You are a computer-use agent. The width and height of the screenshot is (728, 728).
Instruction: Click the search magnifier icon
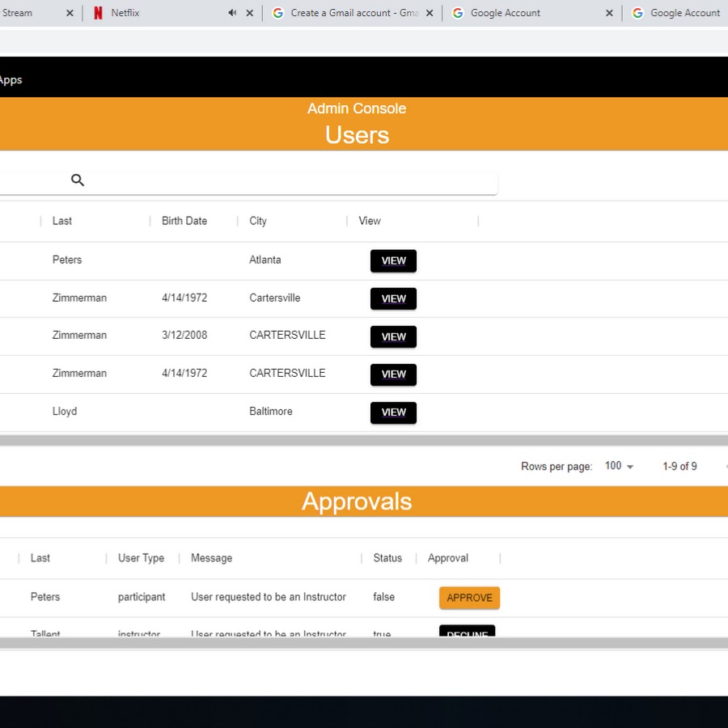coord(78,180)
